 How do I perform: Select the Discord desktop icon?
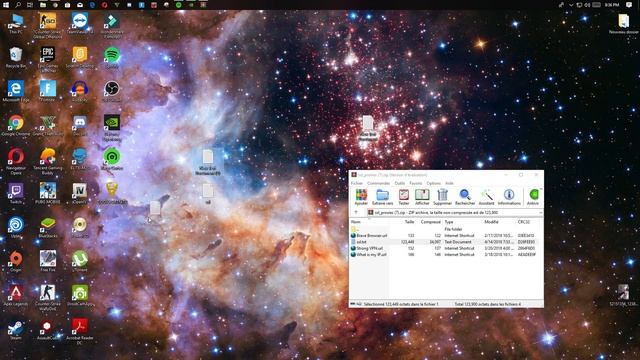point(80,125)
